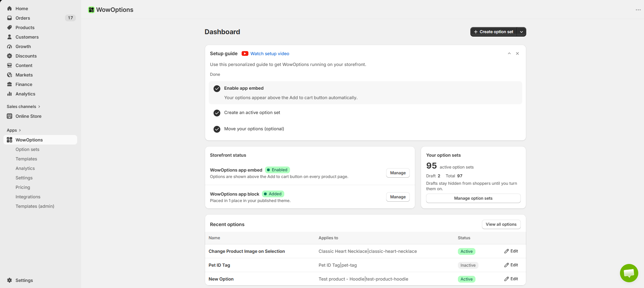Click the Finance bank icon

point(9,84)
